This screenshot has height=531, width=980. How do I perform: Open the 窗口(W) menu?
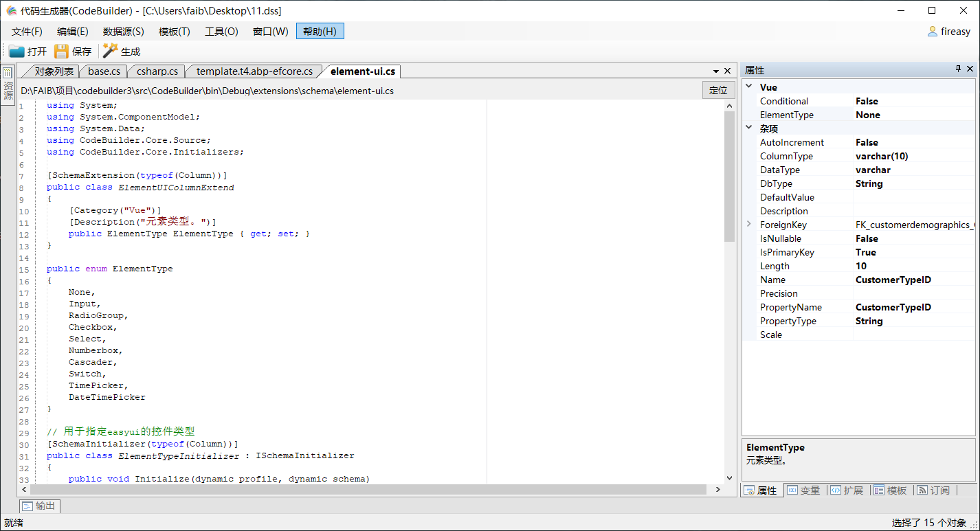point(271,32)
